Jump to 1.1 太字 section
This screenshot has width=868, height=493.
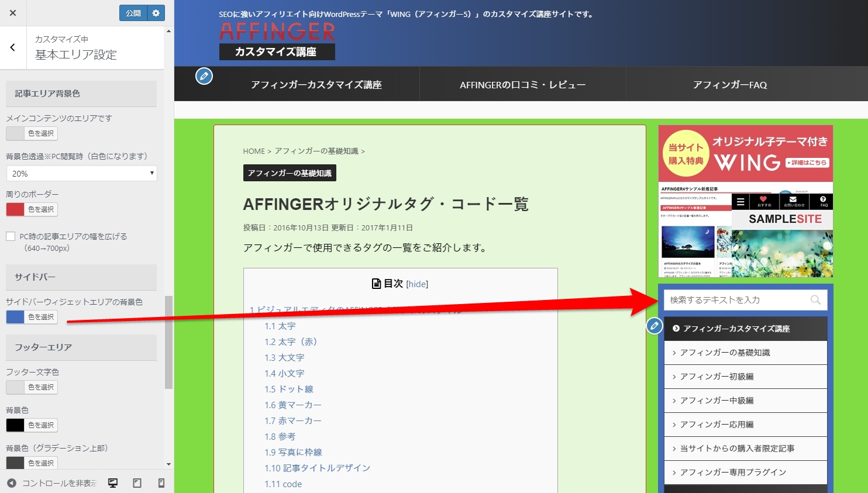point(280,326)
